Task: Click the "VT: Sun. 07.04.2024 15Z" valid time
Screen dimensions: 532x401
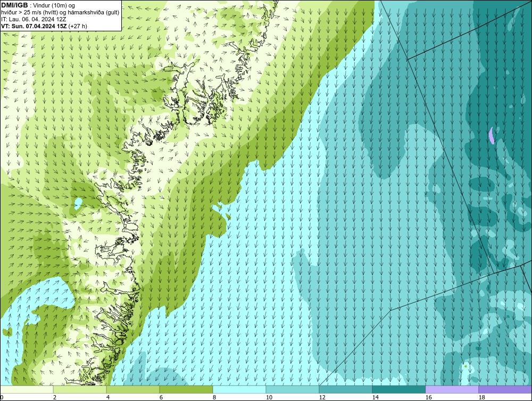Action: [x=34, y=26]
